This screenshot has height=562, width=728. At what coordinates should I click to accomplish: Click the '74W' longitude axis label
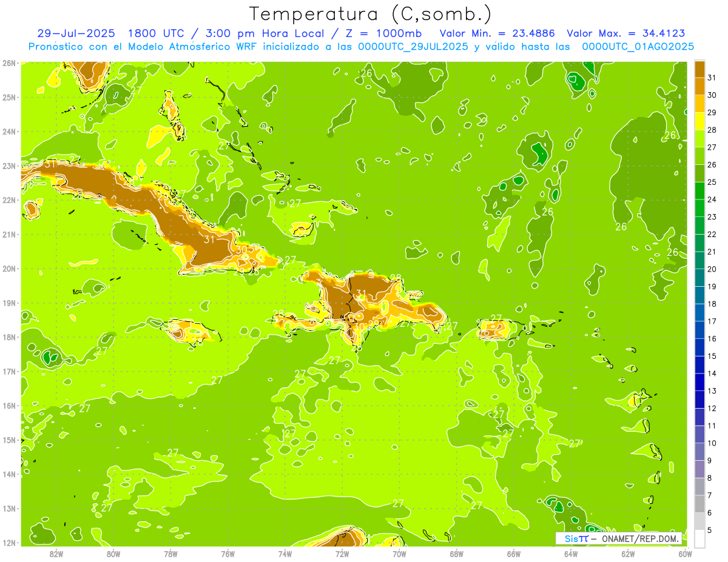(285, 553)
